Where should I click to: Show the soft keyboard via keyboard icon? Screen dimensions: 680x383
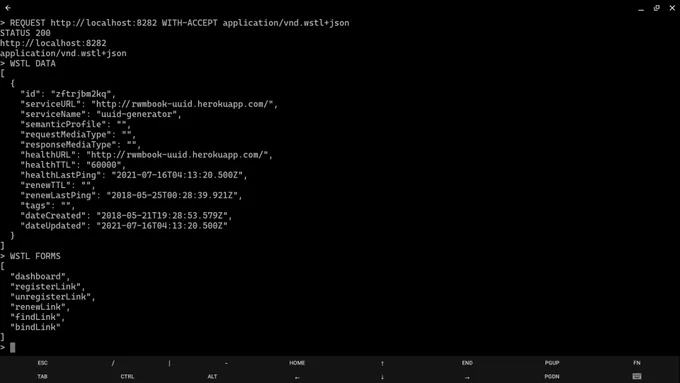click(637, 376)
